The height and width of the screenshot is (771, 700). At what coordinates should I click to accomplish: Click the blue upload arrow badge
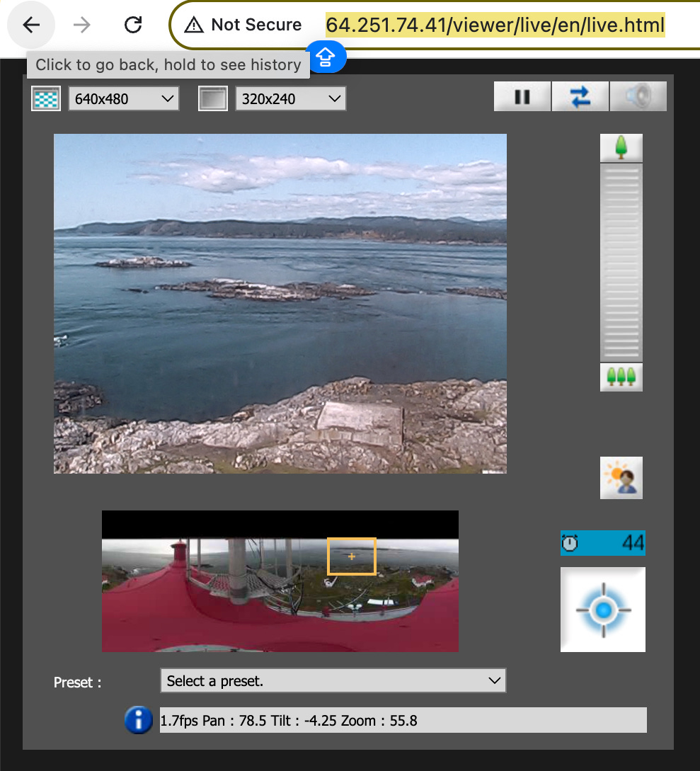pos(326,57)
